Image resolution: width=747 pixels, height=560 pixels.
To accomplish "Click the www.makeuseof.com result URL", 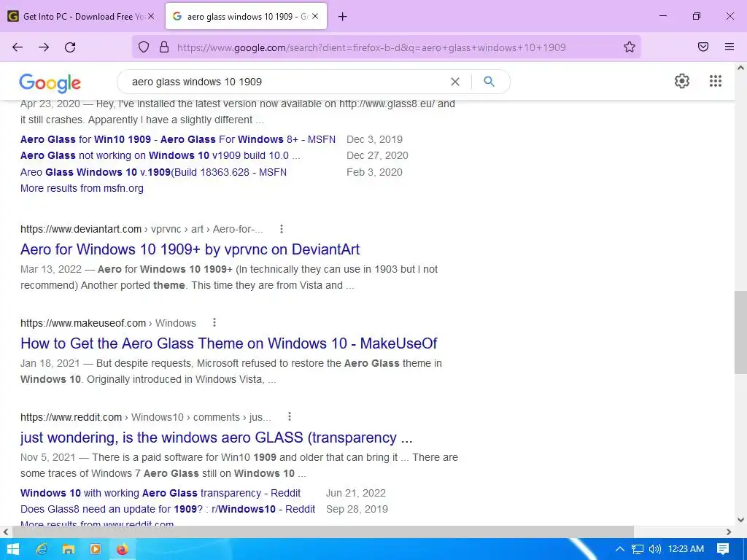I will [x=83, y=323].
